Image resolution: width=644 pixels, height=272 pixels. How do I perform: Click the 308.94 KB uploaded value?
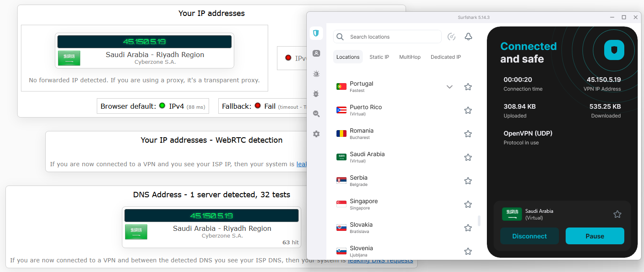(x=520, y=106)
